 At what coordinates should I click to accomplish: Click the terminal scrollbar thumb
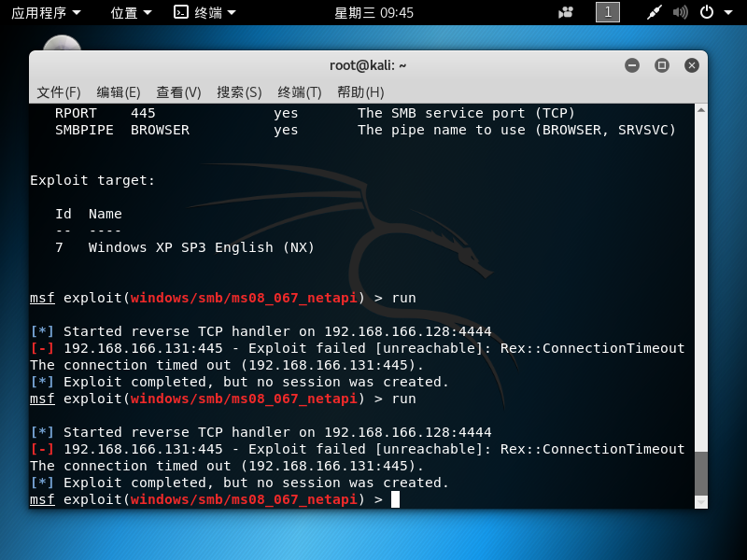tap(701, 473)
